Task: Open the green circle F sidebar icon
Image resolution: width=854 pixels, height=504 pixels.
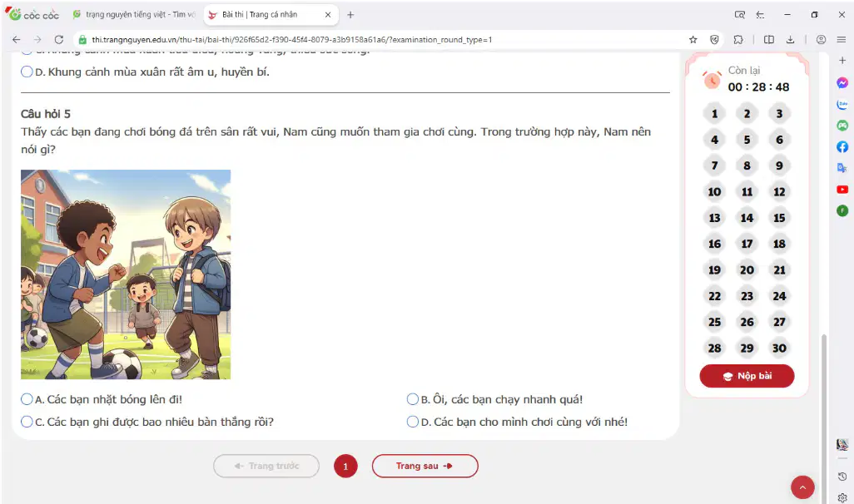Action: 842,210
